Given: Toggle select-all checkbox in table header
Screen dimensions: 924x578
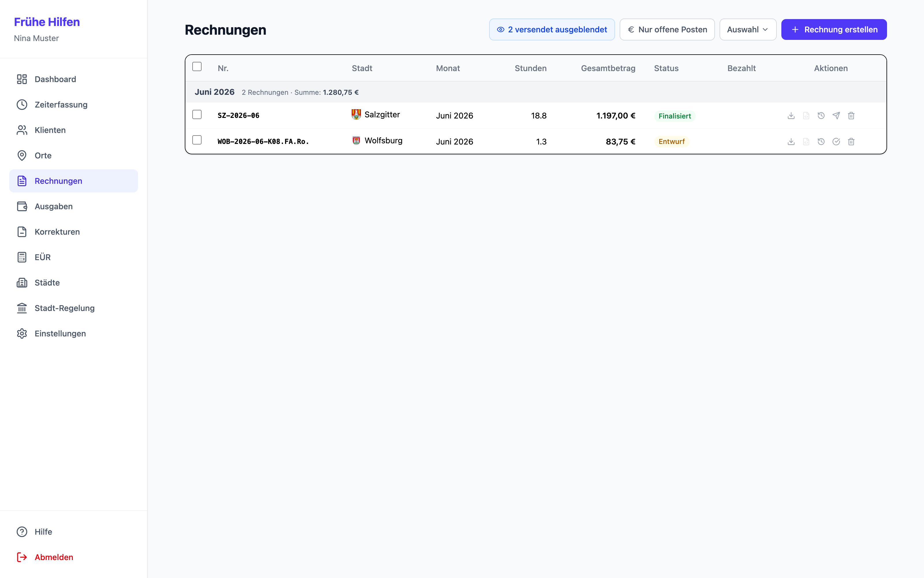Looking at the screenshot, I should 197,66.
